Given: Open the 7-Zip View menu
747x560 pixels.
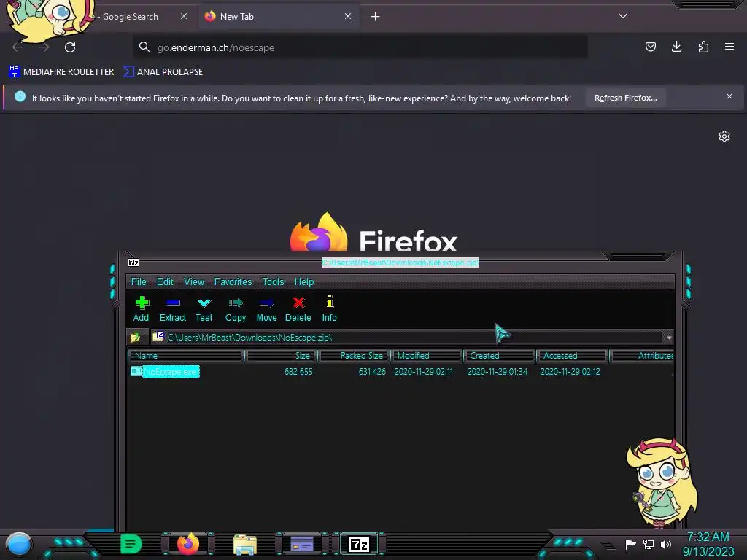Looking at the screenshot, I should pos(194,282).
